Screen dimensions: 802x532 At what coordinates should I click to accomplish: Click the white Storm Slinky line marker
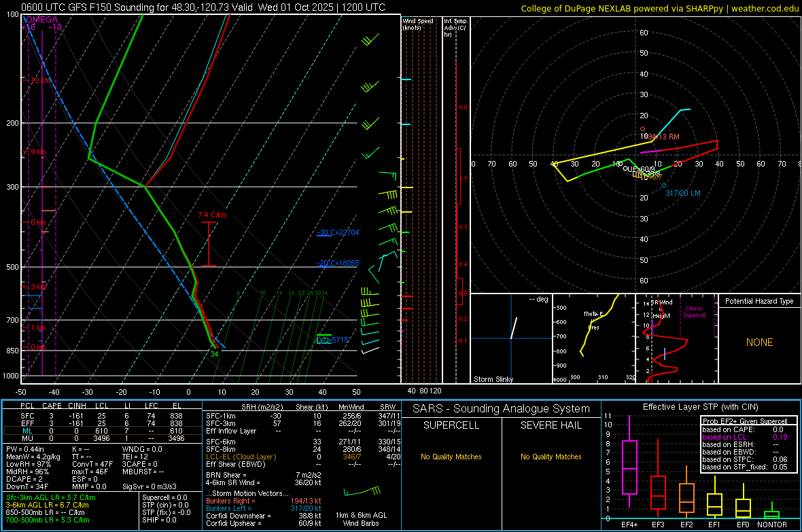click(x=514, y=328)
